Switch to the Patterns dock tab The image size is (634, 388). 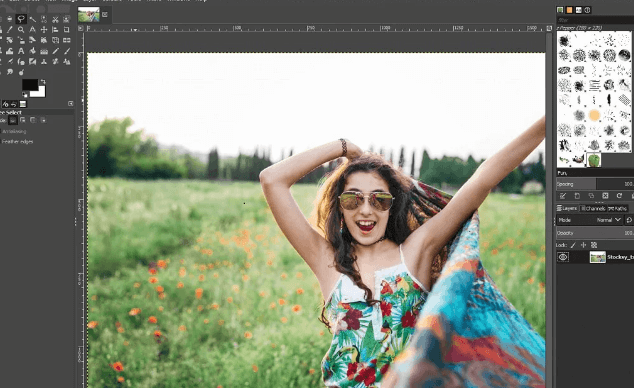pos(569,10)
